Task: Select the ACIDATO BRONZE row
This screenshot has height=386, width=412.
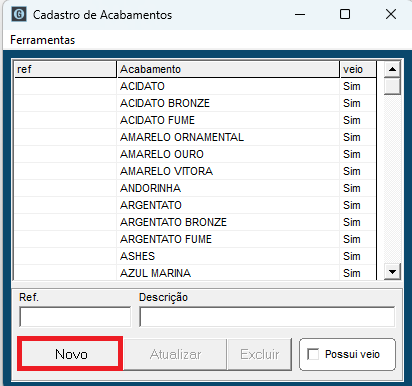Action: 195,103
